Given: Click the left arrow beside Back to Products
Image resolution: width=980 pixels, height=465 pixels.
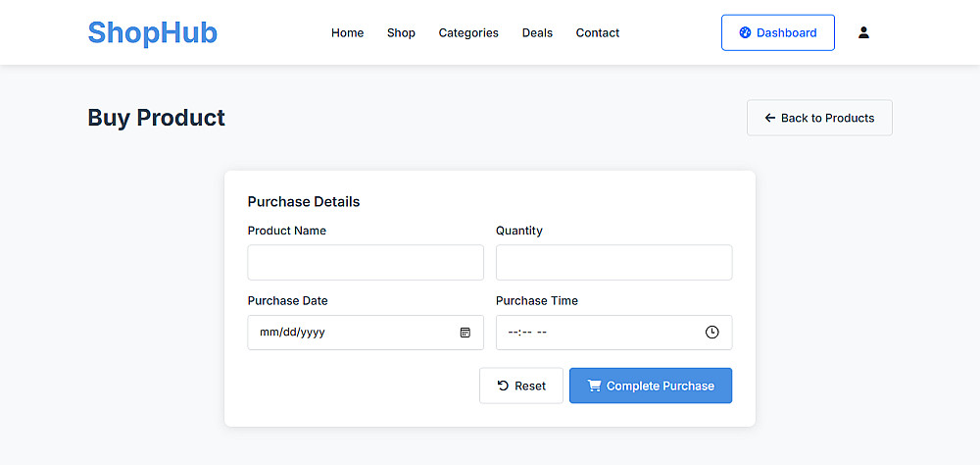Looking at the screenshot, I should pos(770,118).
